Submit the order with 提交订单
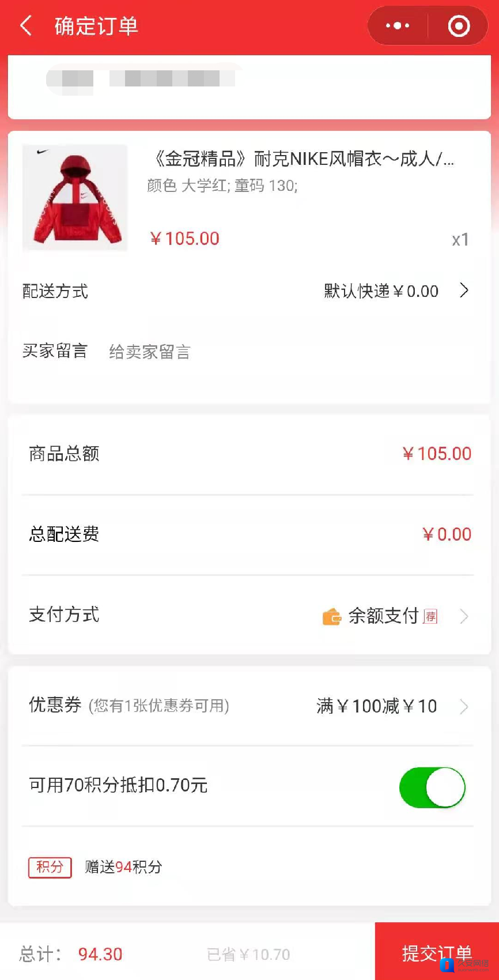 pyautogui.click(x=437, y=952)
